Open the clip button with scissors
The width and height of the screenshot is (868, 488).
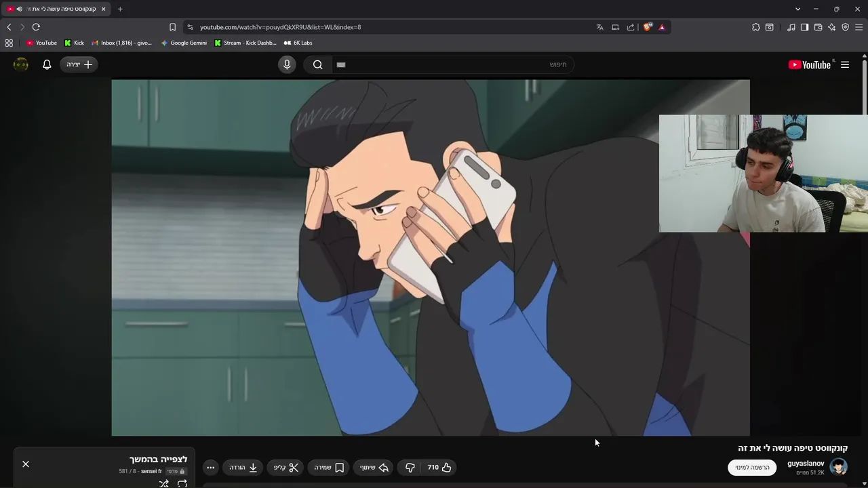click(286, 468)
